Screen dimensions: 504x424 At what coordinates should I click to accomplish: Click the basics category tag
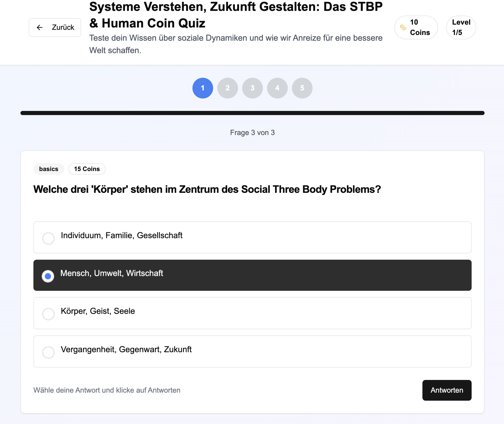click(x=49, y=169)
